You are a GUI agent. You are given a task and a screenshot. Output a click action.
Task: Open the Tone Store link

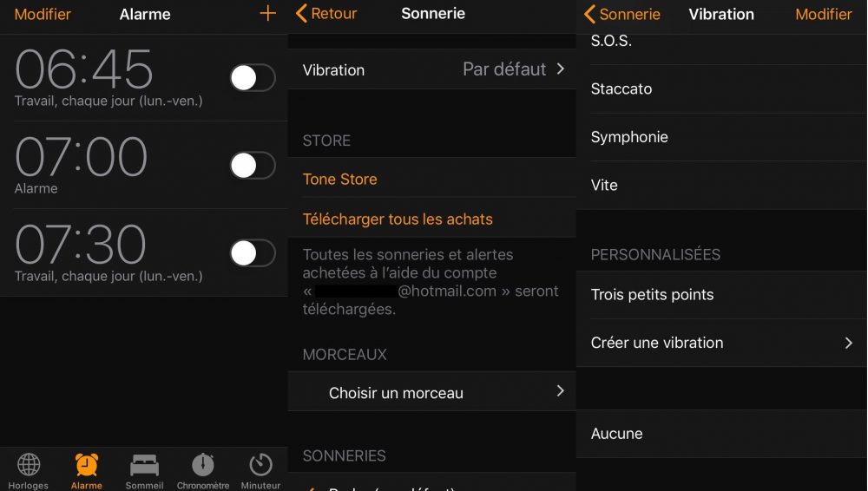click(x=340, y=179)
